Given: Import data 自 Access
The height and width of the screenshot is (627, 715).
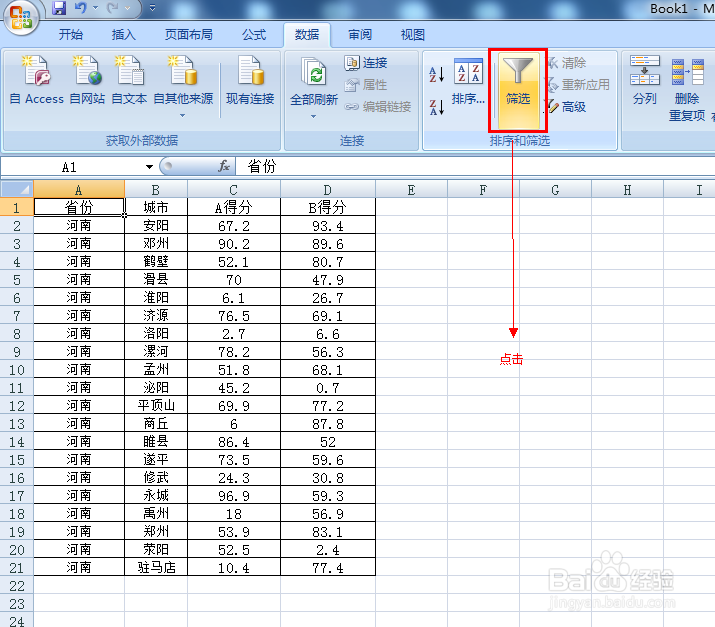Looking at the screenshot, I should click(x=36, y=81).
